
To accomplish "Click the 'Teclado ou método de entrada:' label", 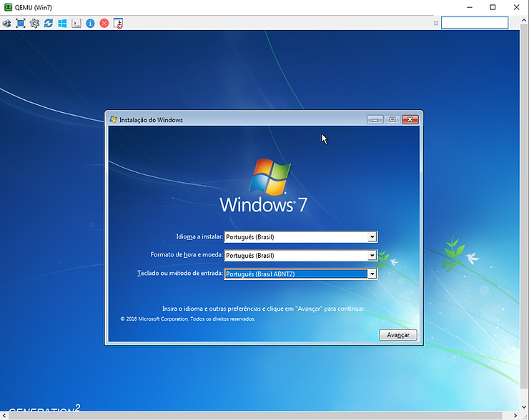I will coord(180,273).
